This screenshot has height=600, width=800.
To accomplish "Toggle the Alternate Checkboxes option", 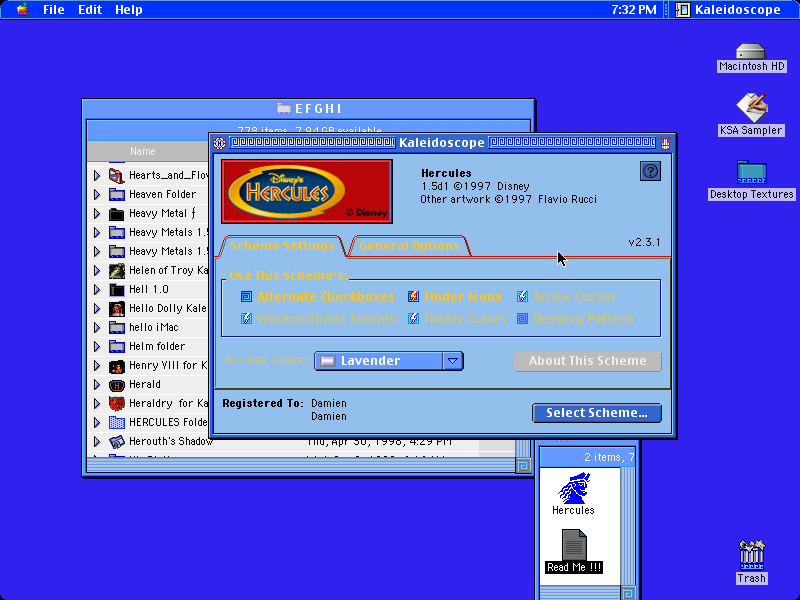I will [x=246, y=297].
